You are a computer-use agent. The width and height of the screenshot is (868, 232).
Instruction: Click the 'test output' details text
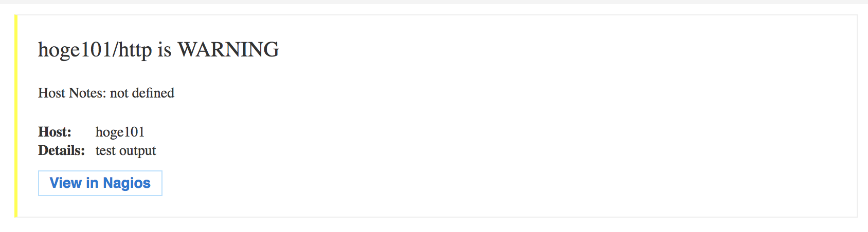point(125,150)
